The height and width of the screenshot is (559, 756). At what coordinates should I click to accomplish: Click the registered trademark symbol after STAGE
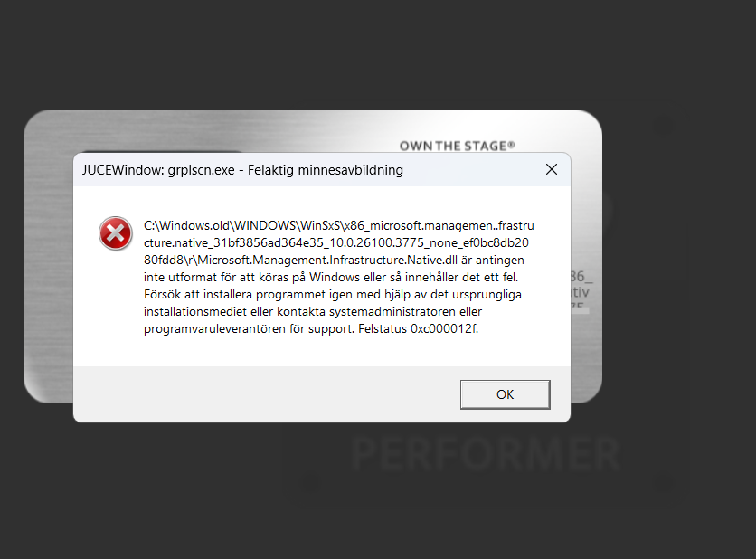click(512, 144)
